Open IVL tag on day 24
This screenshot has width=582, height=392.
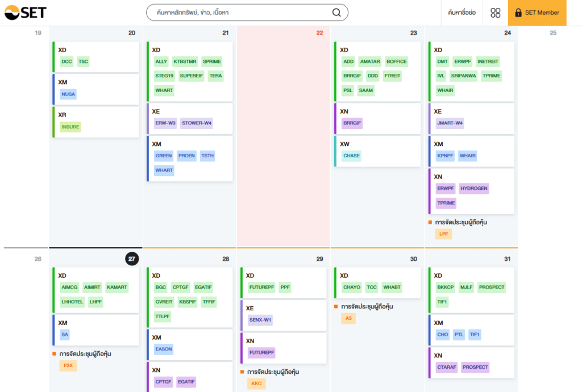(440, 76)
